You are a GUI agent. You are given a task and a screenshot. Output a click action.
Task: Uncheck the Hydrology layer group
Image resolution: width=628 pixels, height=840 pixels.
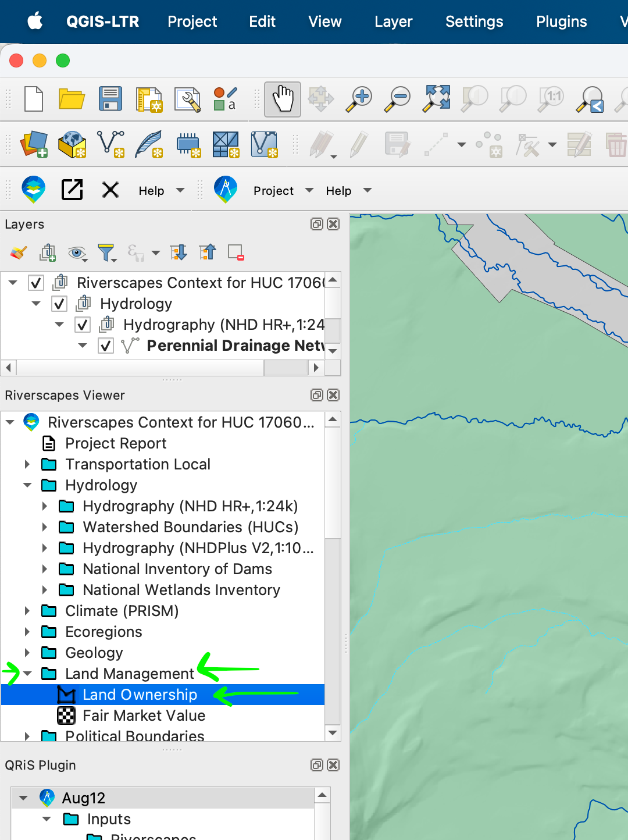coord(59,304)
